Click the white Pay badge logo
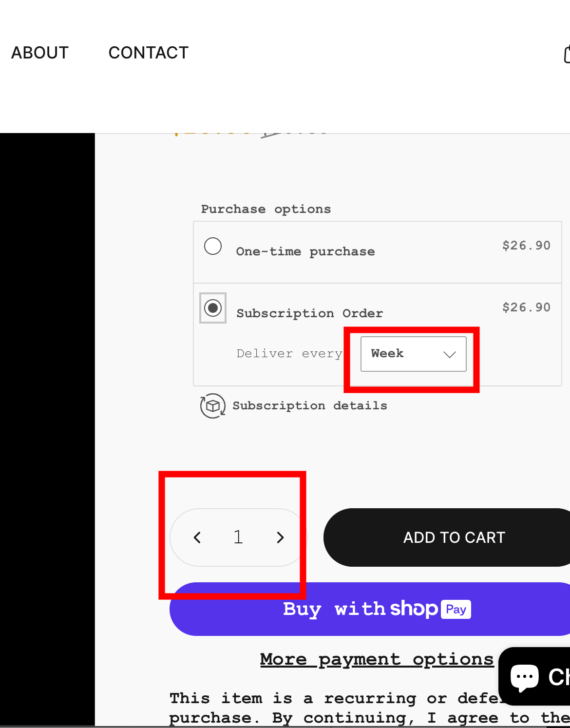Image resolution: width=570 pixels, height=728 pixels. (456, 609)
